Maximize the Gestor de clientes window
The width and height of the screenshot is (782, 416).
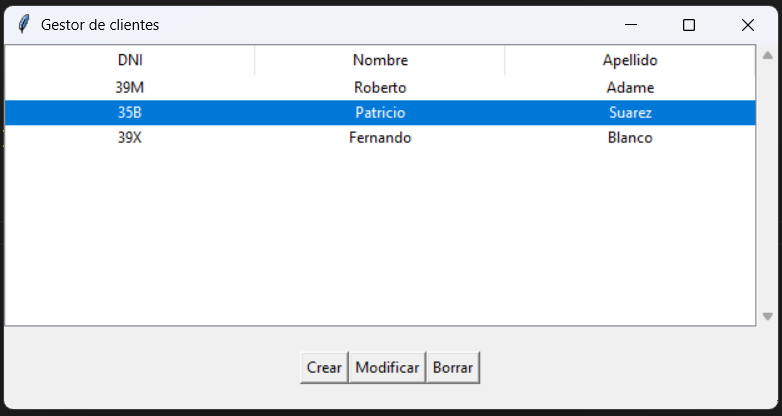[689, 24]
